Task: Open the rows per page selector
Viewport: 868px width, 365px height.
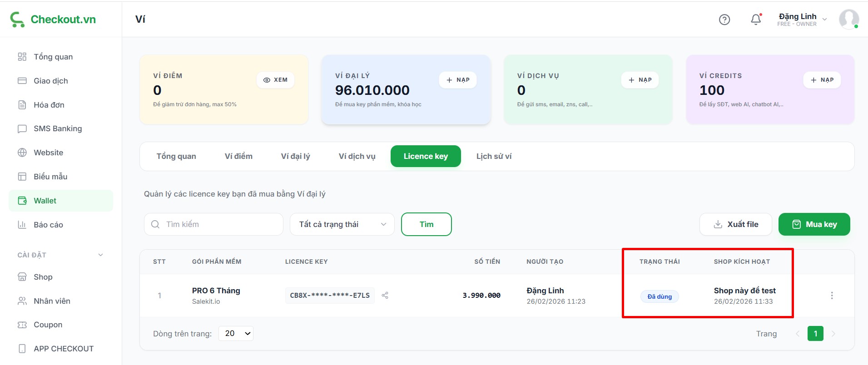Action: tap(236, 333)
